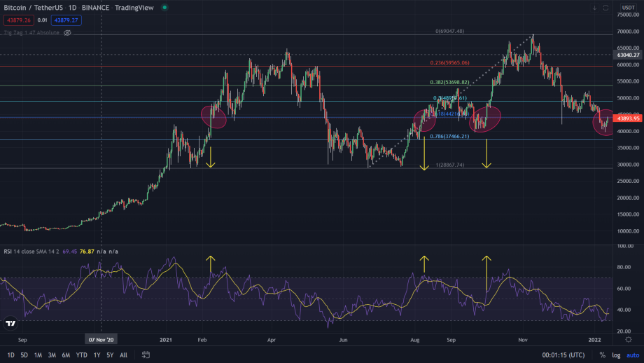Show the hidden Zig Zag indicator
The height and width of the screenshot is (363, 644).
[x=68, y=33]
